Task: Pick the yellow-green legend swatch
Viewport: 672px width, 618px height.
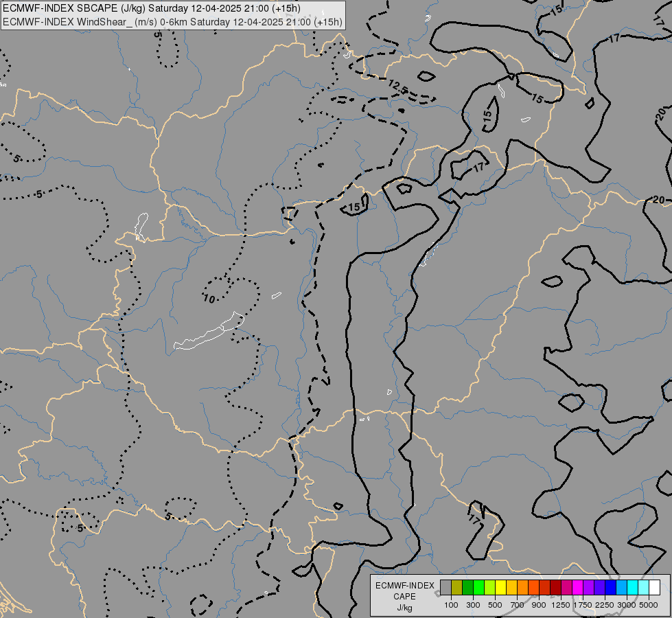Action: coord(490,587)
